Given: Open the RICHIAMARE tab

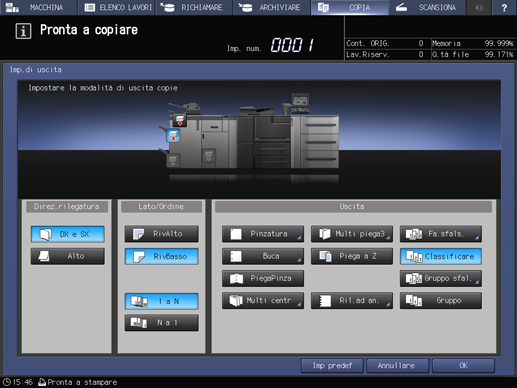Looking at the screenshot, I should click(x=194, y=7).
